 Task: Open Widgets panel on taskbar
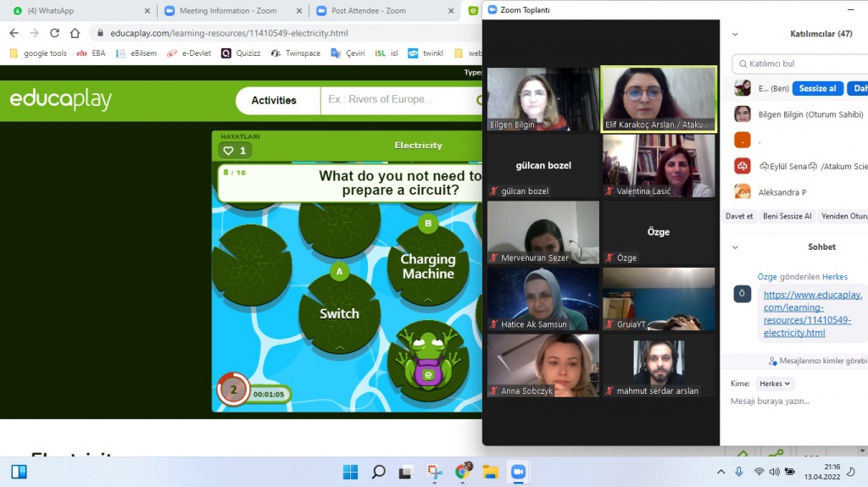(x=19, y=472)
